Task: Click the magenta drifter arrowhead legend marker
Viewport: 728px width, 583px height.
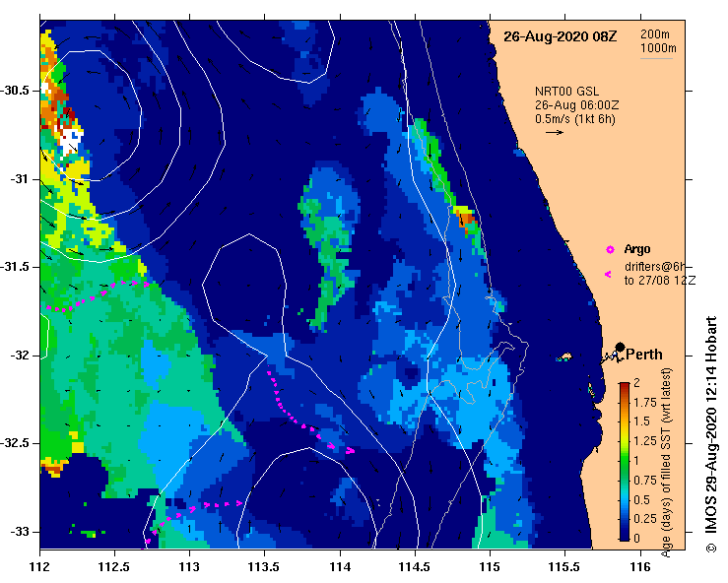Action: [608, 275]
